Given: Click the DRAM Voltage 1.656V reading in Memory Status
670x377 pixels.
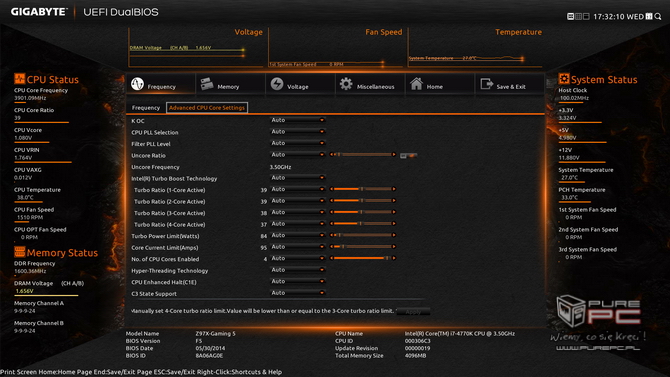Looking at the screenshot, I should [24, 291].
